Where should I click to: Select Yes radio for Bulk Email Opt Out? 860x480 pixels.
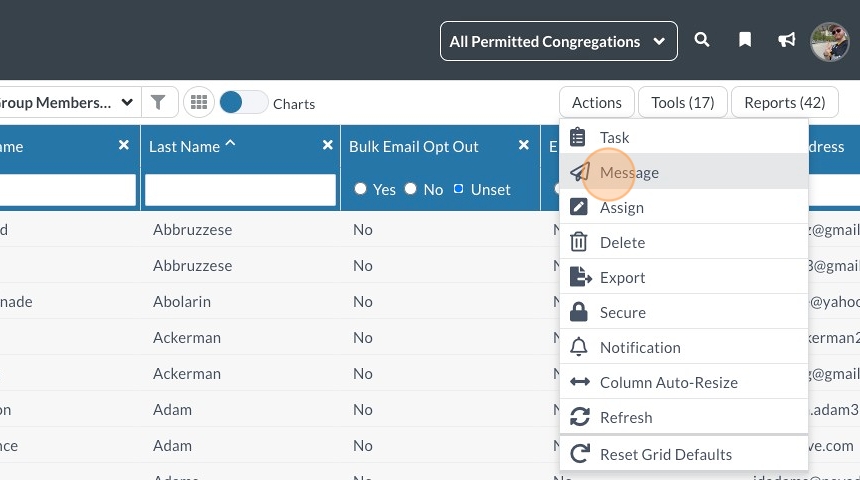point(361,189)
